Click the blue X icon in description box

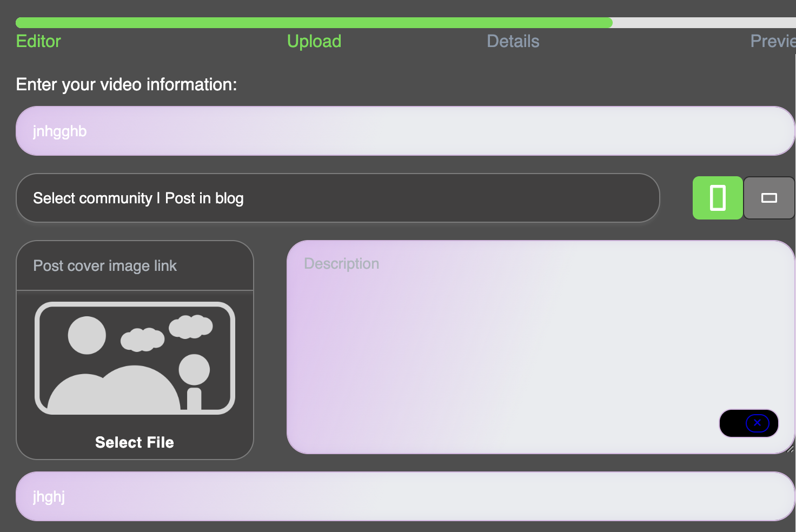[x=757, y=423]
